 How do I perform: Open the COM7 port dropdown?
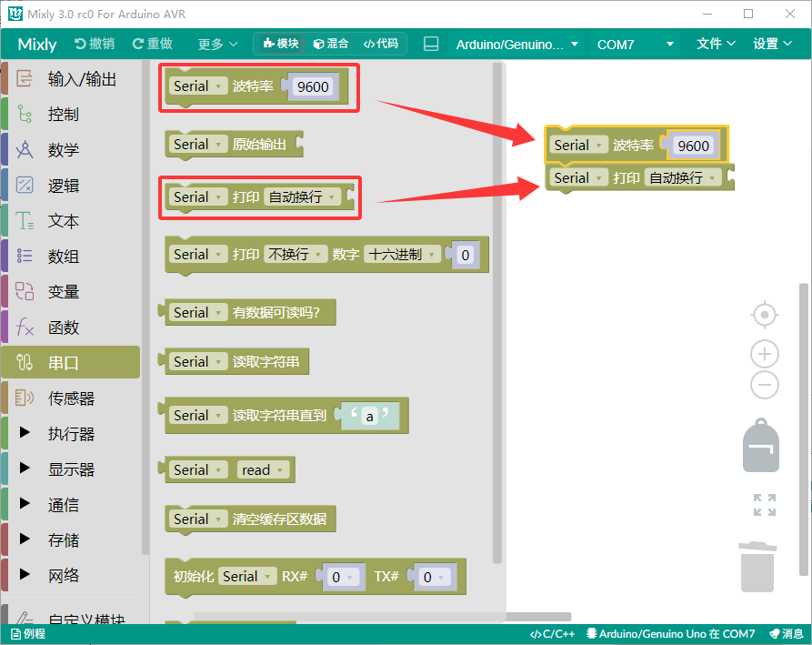(x=635, y=45)
